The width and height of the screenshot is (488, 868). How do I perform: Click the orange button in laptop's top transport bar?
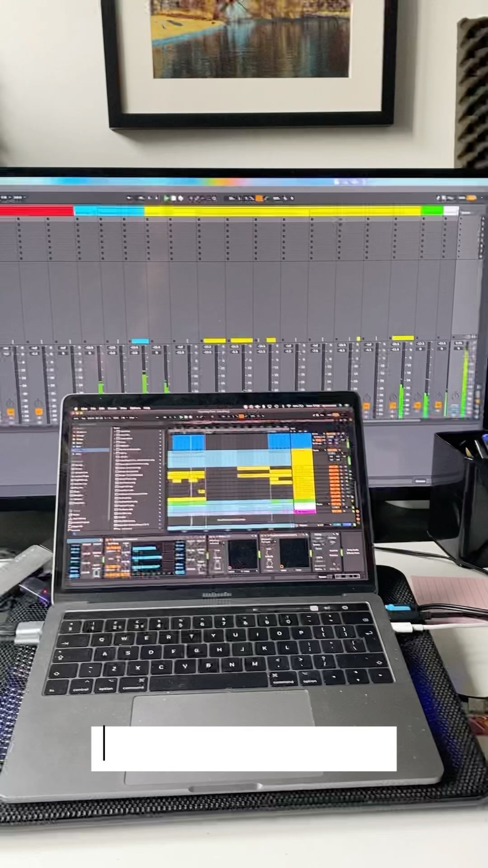coord(241,417)
